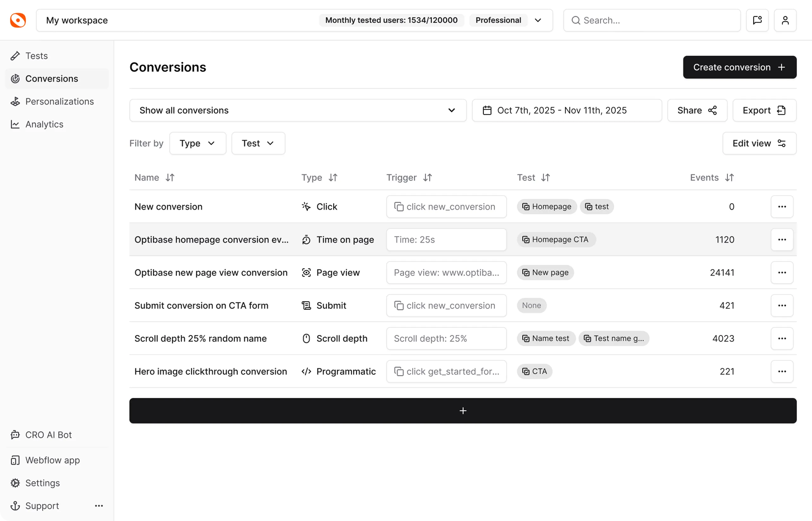This screenshot has width=812, height=521.
Task: Open options menu for New conversion row
Action: (x=782, y=207)
